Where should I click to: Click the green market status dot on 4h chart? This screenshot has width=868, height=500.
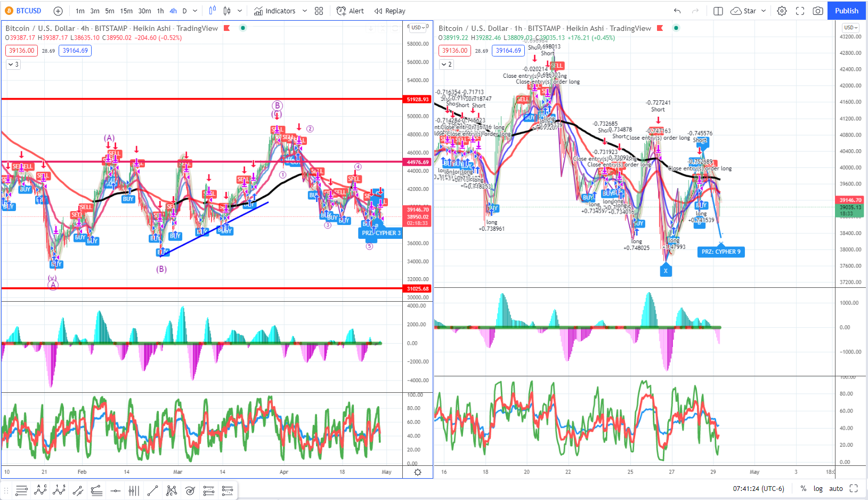[x=243, y=28]
